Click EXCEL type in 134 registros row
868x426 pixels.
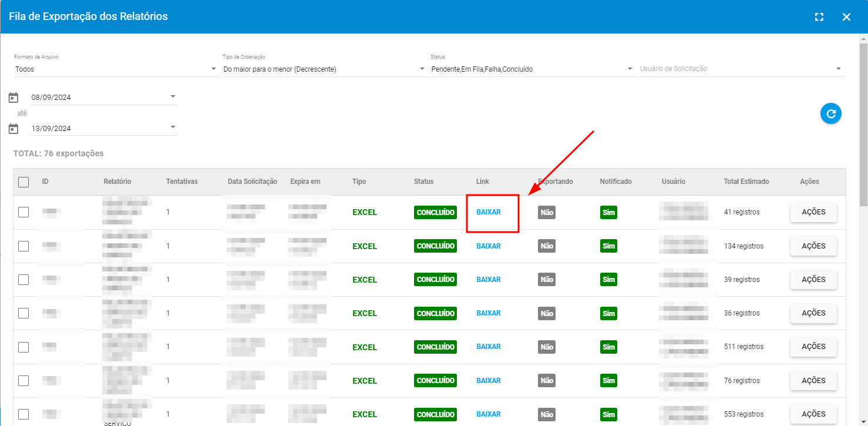(x=365, y=246)
